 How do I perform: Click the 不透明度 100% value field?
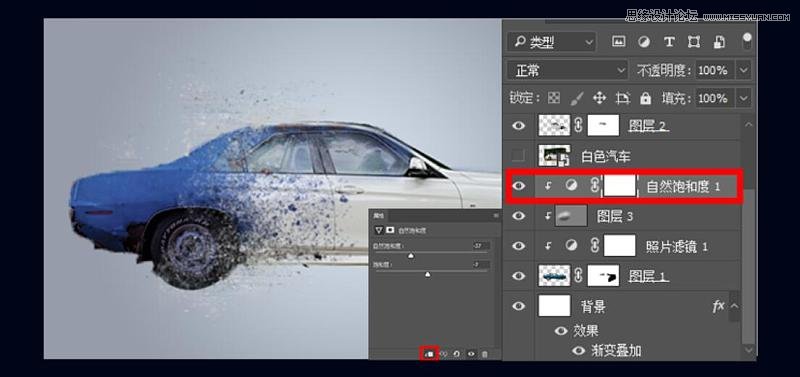715,70
